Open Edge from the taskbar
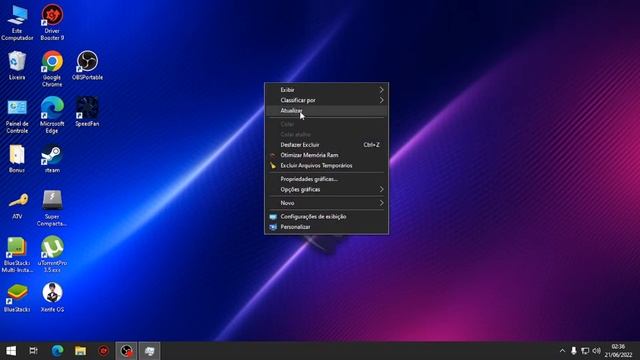The image size is (640, 360). (57, 351)
